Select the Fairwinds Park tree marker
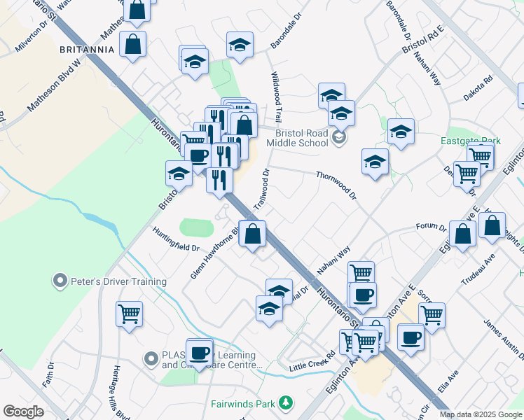 (286, 403)
